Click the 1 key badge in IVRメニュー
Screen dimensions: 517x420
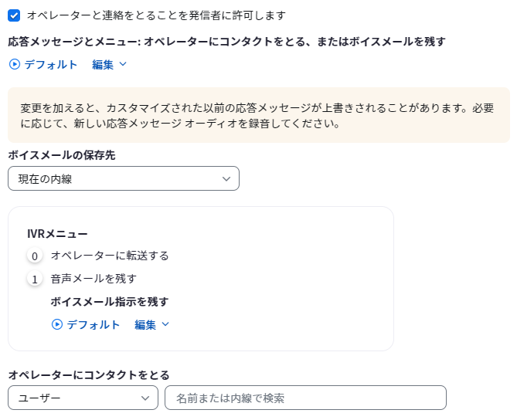point(35,279)
